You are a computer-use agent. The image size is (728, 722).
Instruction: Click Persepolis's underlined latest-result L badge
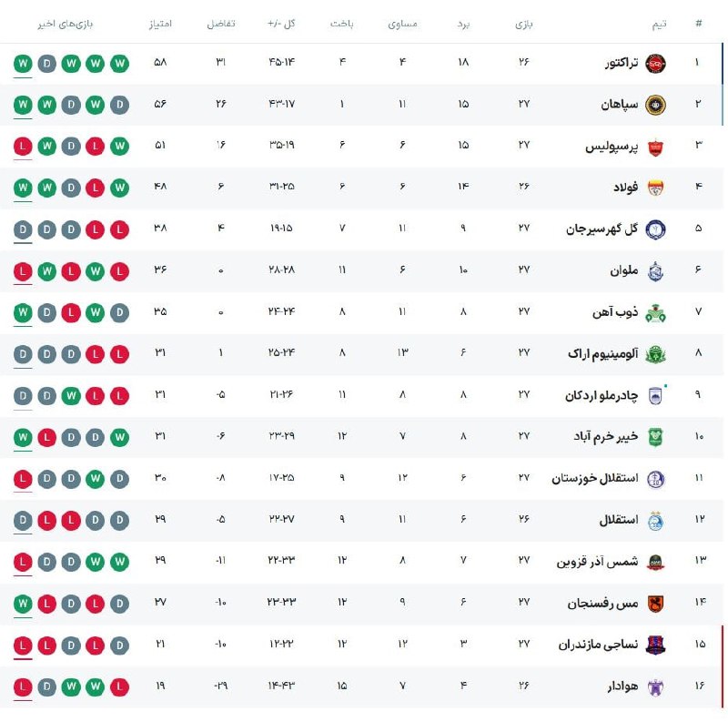point(22,147)
